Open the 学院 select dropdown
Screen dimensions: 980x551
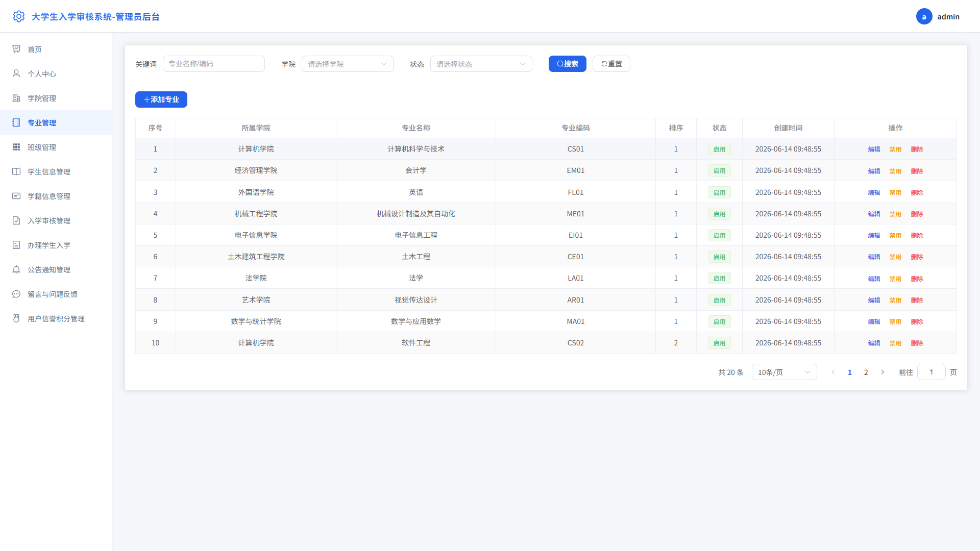(347, 64)
